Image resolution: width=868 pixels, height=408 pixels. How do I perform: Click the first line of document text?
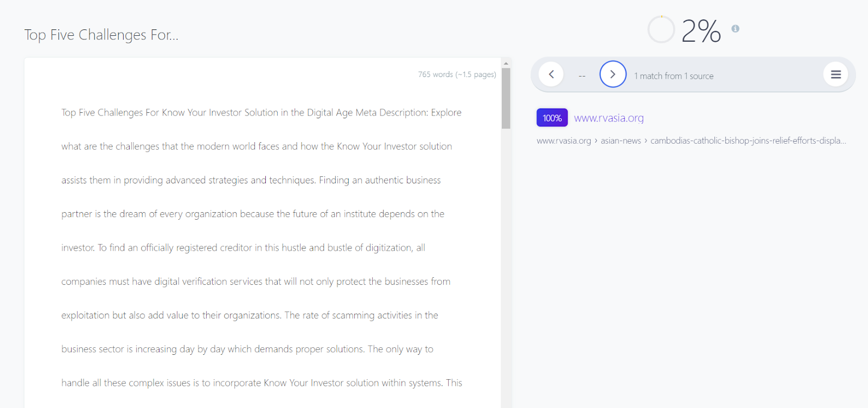261,112
